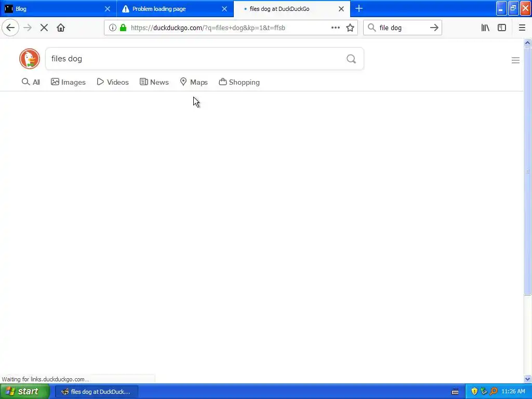Viewport: 532px width, 399px height.
Task: Switch to Maps results
Action: (194, 82)
